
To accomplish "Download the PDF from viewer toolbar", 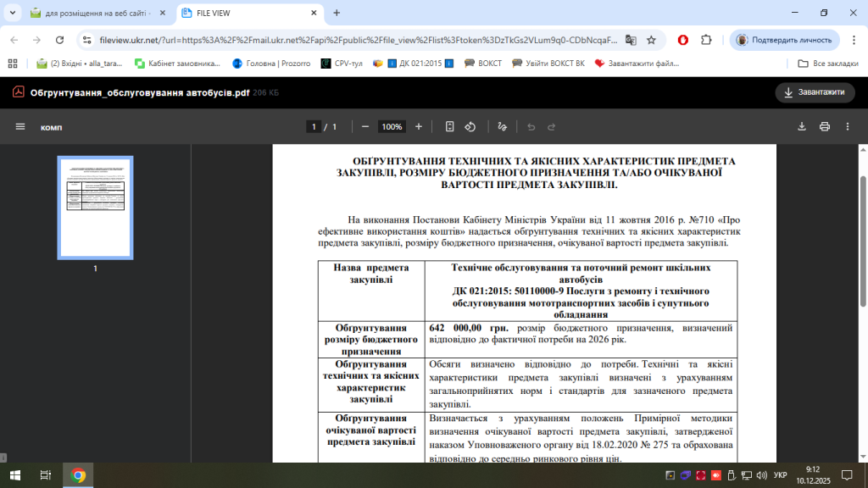I will (802, 127).
